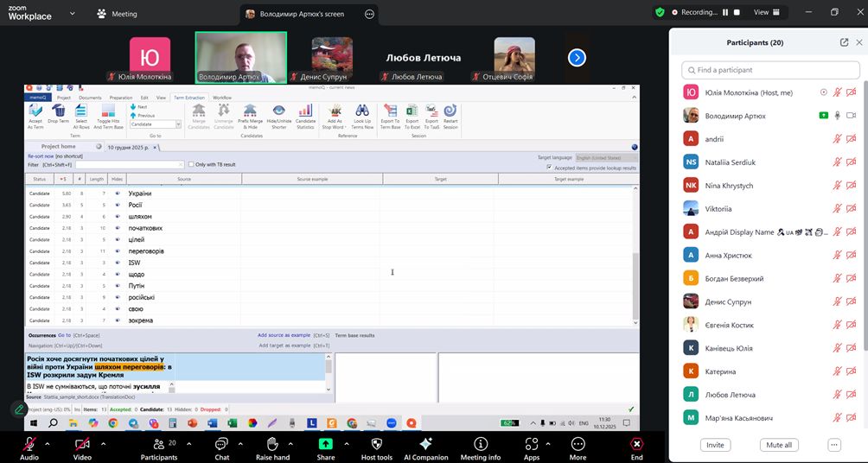Toggle Video camera on or off
868x463 pixels.
click(82, 444)
